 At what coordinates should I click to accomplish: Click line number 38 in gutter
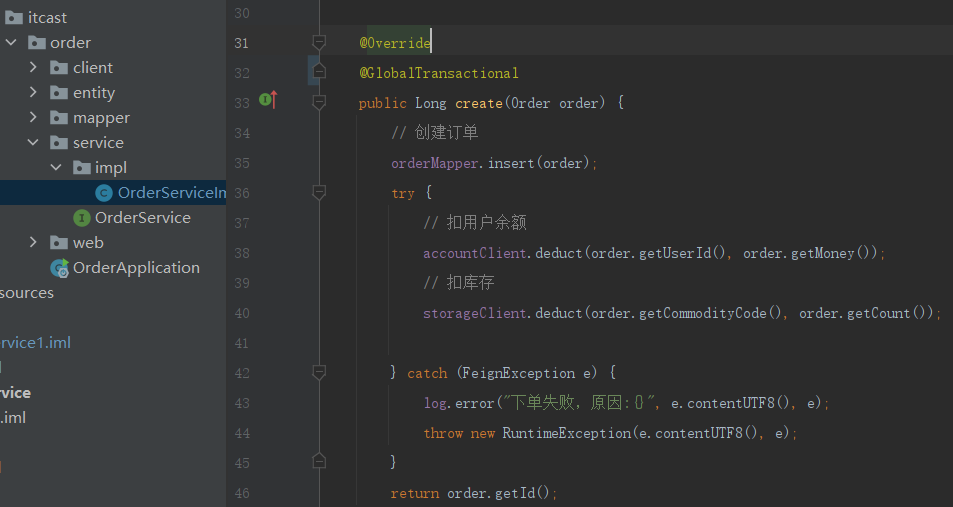pyautogui.click(x=242, y=253)
